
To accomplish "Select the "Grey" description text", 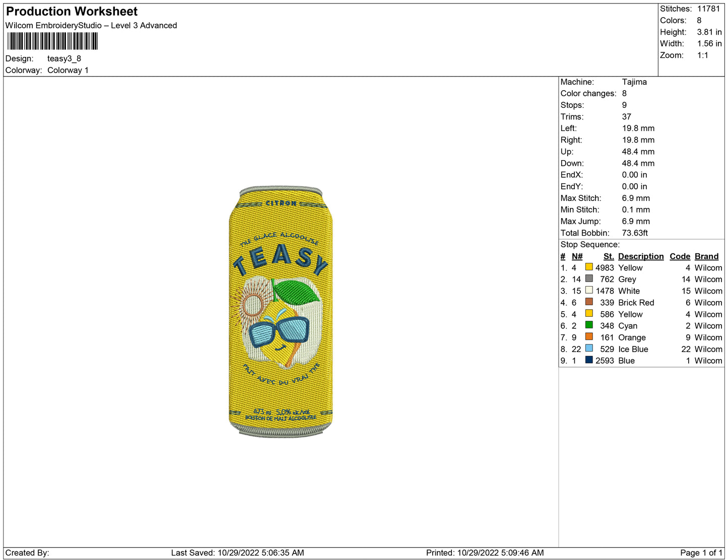I will pos(627,279).
